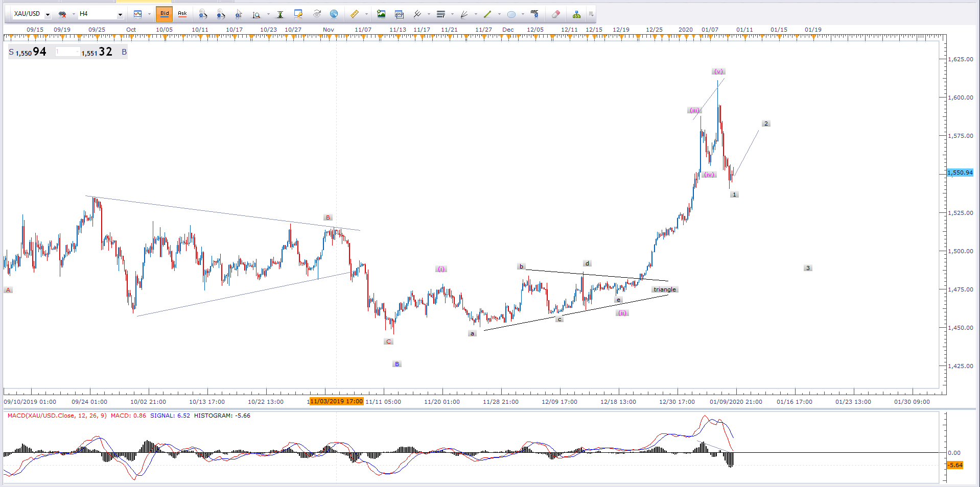The image size is (980, 487).
Task: Click the ruler measurement tool
Action: (x=354, y=14)
